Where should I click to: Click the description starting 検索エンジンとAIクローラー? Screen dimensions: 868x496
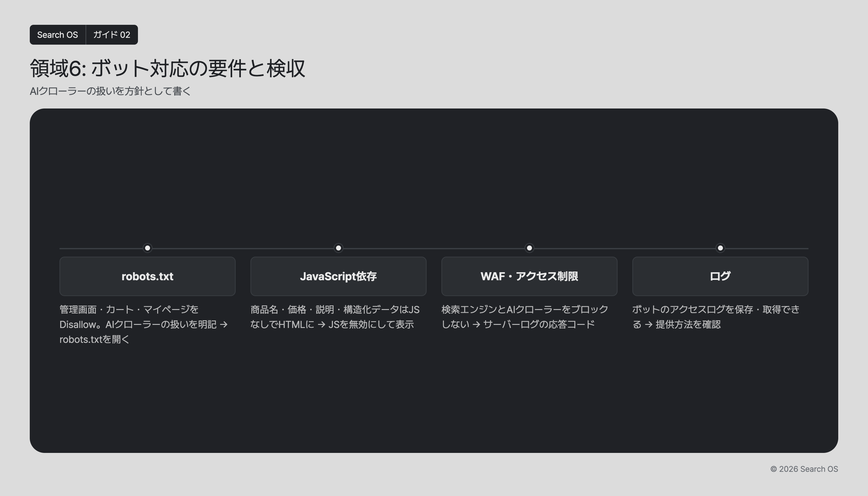525,317
